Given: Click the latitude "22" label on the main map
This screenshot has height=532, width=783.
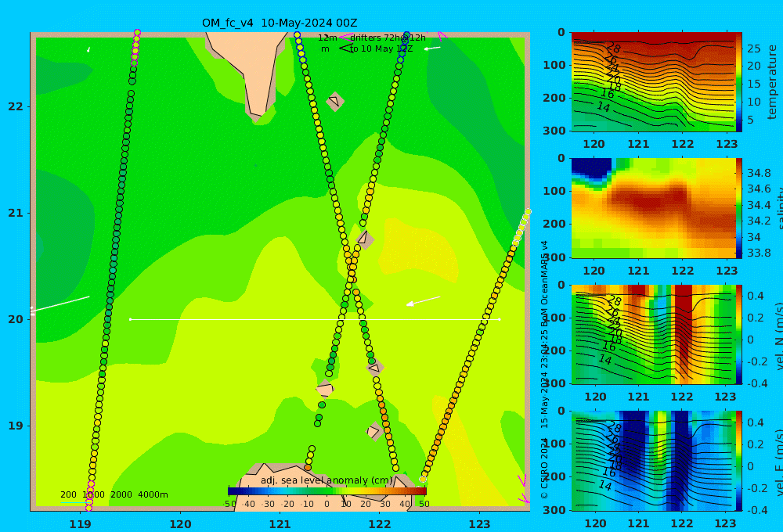Looking at the screenshot, I should pyautogui.click(x=16, y=106).
